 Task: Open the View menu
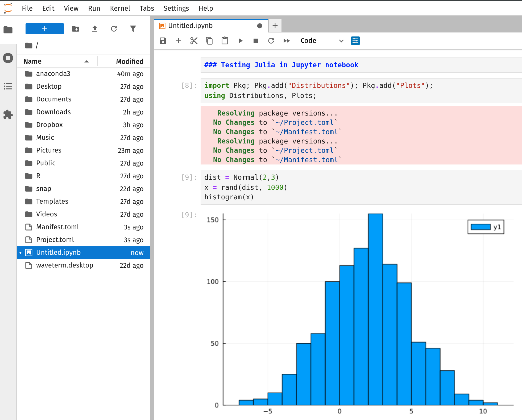click(71, 8)
